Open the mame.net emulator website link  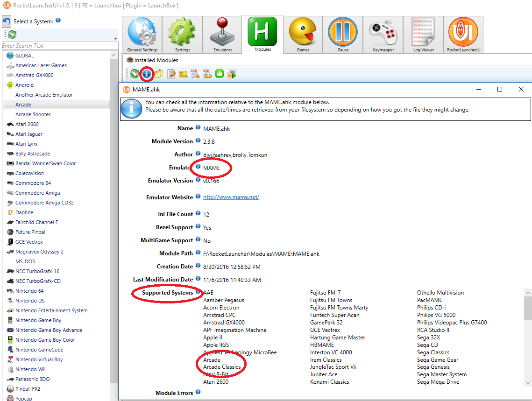pos(231,197)
